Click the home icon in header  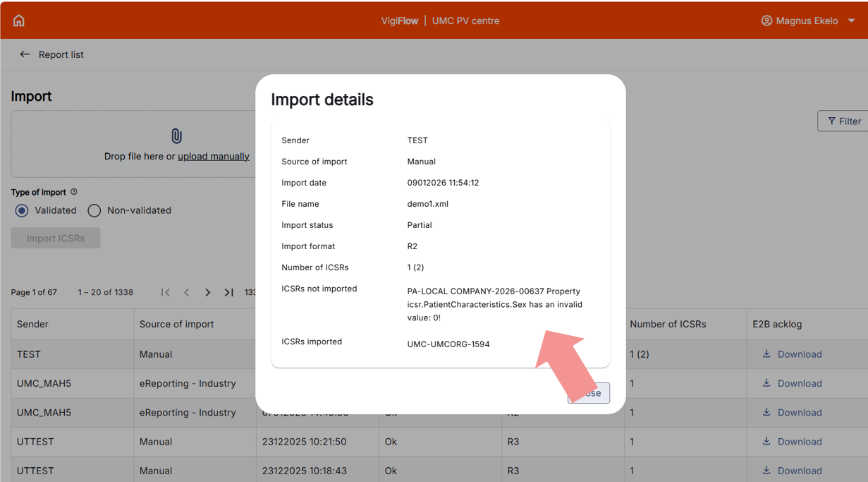pos(19,20)
